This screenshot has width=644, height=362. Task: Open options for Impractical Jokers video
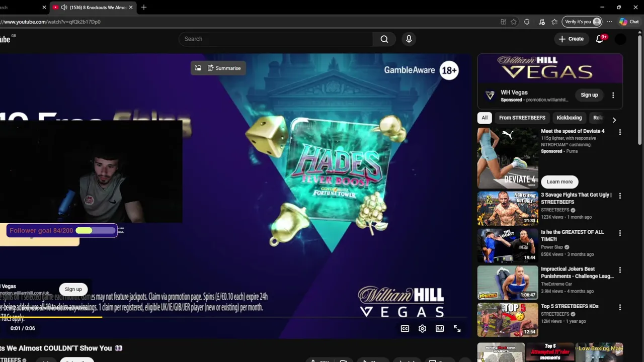pos(620,270)
